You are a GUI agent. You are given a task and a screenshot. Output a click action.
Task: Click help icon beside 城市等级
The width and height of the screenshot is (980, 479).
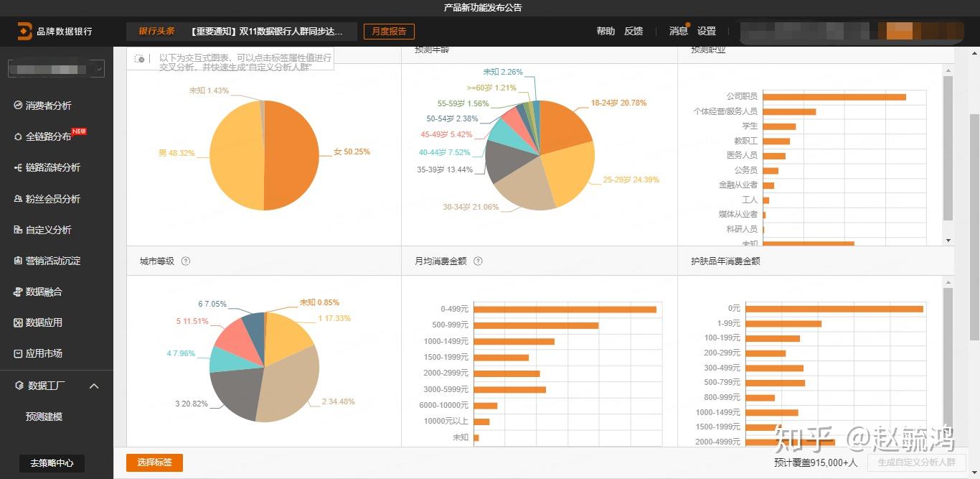tap(186, 261)
